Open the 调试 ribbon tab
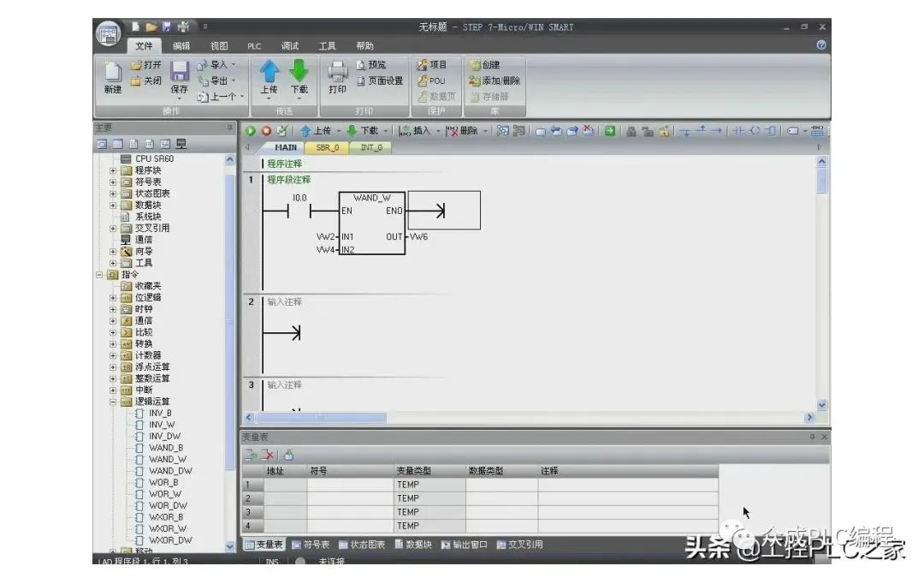 [290, 46]
